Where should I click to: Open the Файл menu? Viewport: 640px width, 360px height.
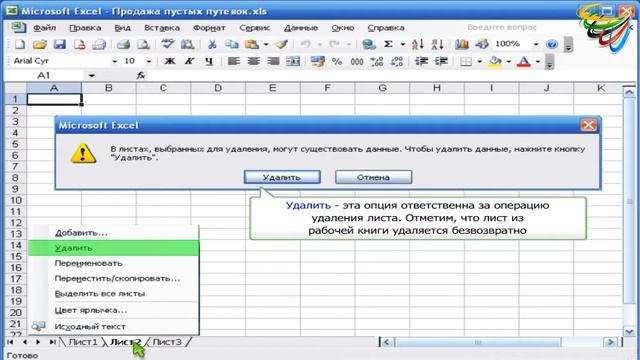point(44,28)
